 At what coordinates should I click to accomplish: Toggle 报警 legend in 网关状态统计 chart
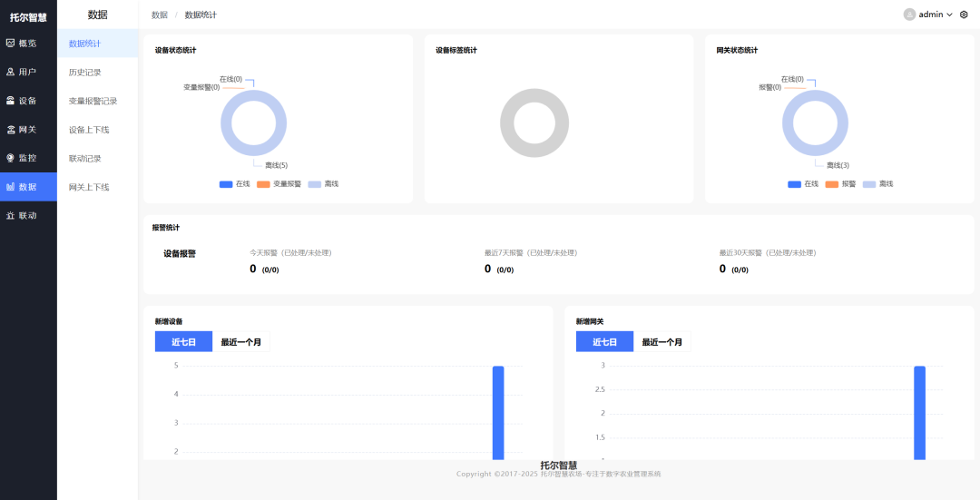click(x=840, y=184)
